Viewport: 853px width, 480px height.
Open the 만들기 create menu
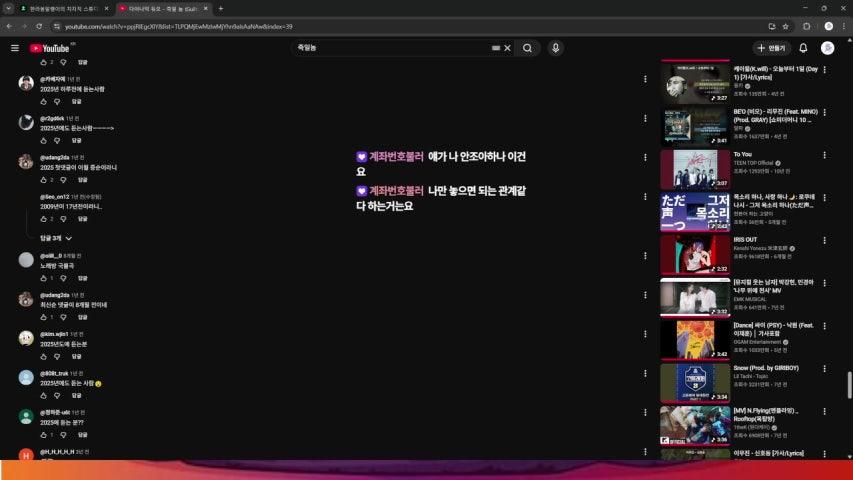click(771, 48)
